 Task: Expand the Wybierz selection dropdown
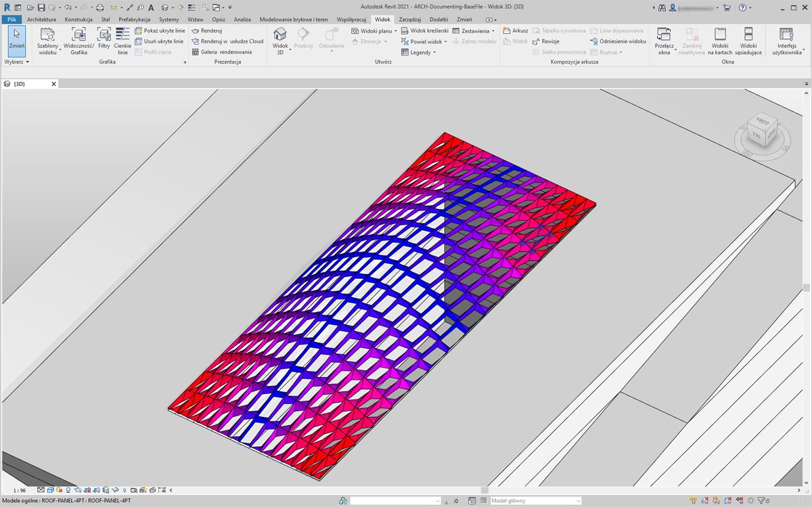[x=17, y=62]
